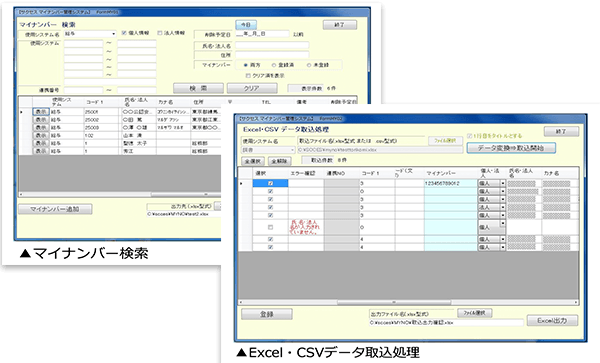Click the 住所 search field
This screenshot has width=600, height=363.
pos(272,55)
